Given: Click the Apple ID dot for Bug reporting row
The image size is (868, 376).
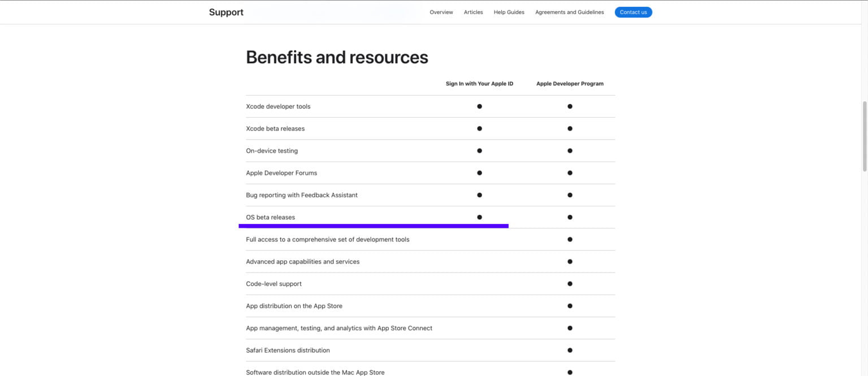Looking at the screenshot, I should point(479,195).
